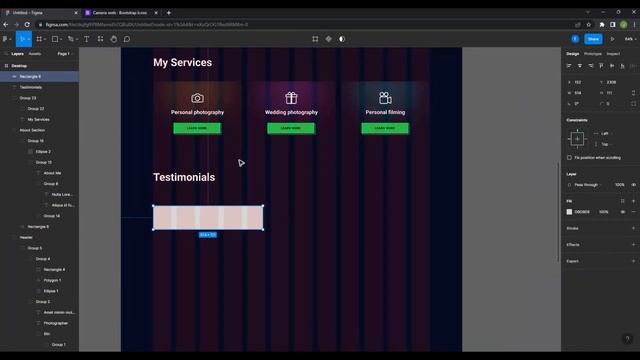The height and width of the screenshot is (360, 640).
Task: Select the Ellipse 2 layer
Action: click(x=40, y=151)
